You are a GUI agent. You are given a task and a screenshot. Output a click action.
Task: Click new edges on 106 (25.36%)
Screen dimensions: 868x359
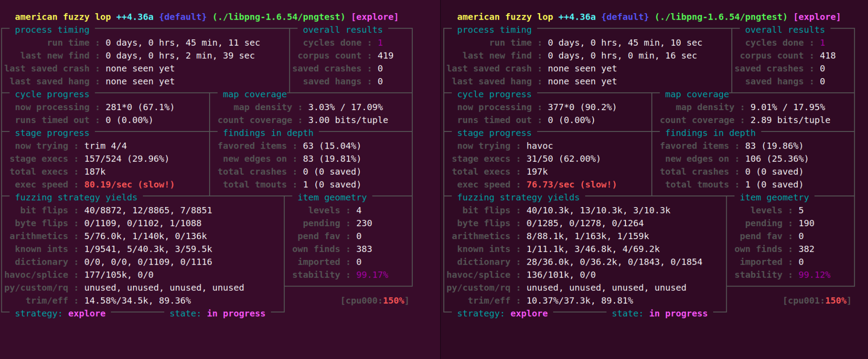(777, 159)
